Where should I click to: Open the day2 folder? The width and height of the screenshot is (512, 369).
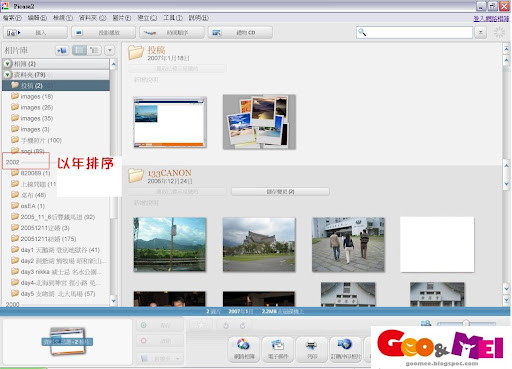[x=59, y=261]
